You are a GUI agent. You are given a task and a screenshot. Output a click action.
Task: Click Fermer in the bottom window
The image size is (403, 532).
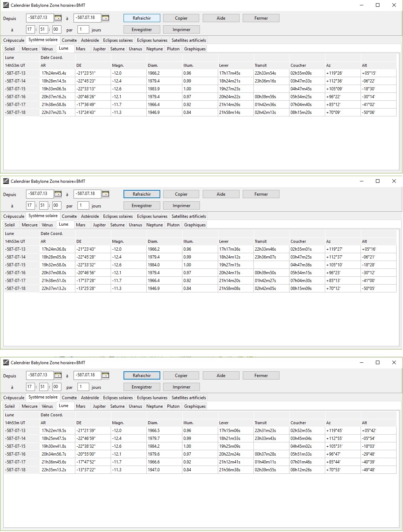pyautogui.click(x=261, y=375)
